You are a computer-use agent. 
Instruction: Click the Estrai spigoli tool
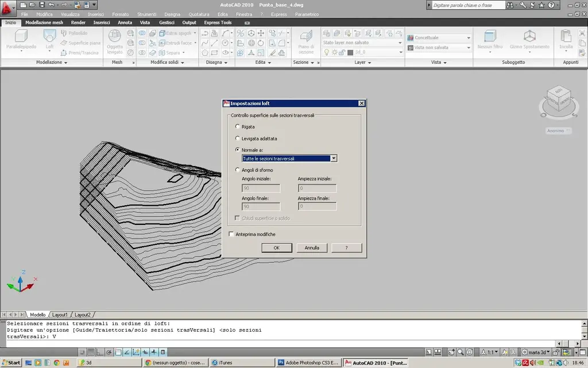click(x=176, y=33)
